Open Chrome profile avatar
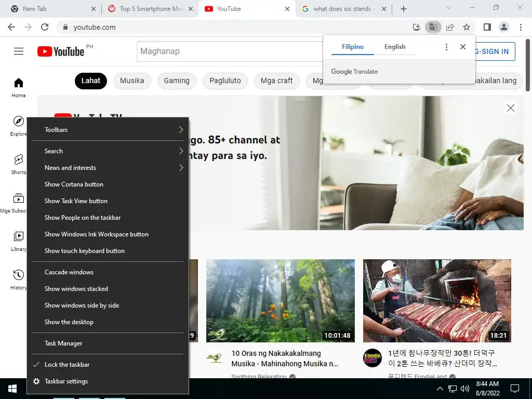The image size is (532, 399). point(504,27)
